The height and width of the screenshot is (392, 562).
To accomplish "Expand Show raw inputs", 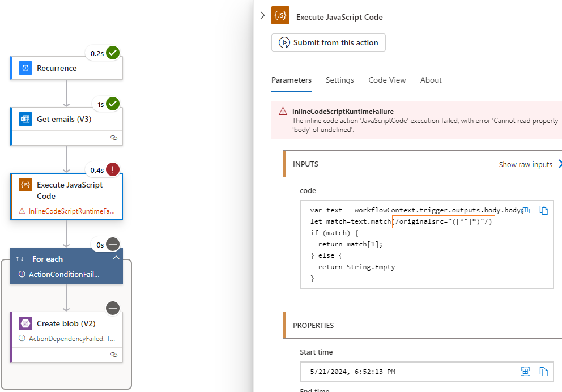I will 527,164.
